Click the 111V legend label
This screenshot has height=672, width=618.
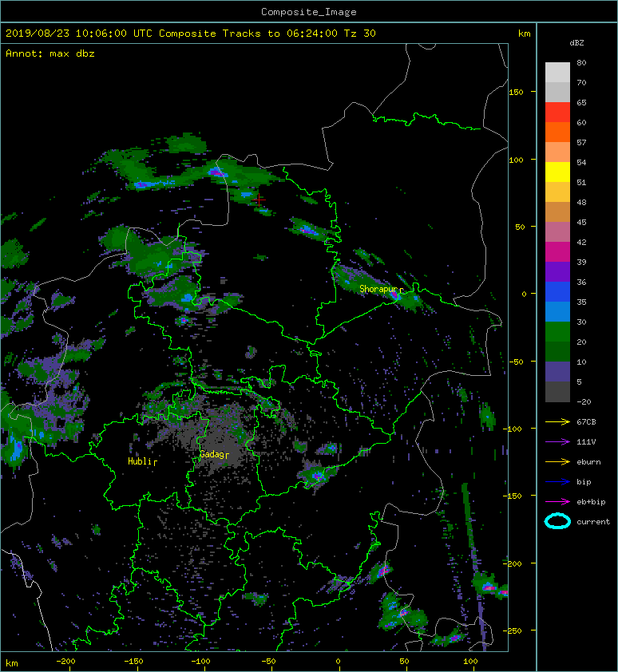pos(586,442)
